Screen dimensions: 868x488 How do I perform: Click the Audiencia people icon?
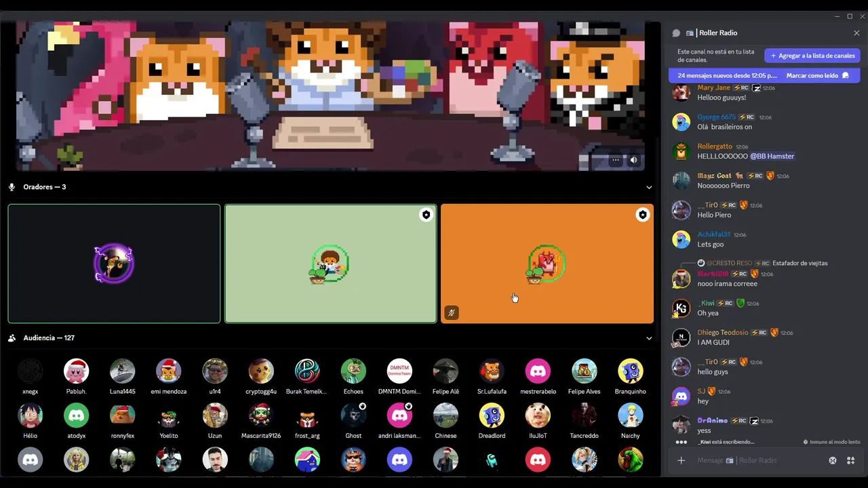pyautogui.click(x=12, y=338)
